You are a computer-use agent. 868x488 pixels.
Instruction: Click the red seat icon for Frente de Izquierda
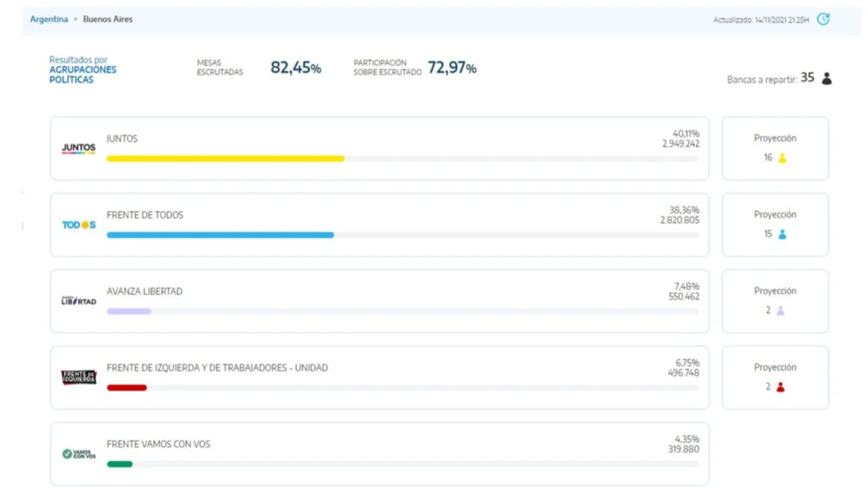[781, 387]
